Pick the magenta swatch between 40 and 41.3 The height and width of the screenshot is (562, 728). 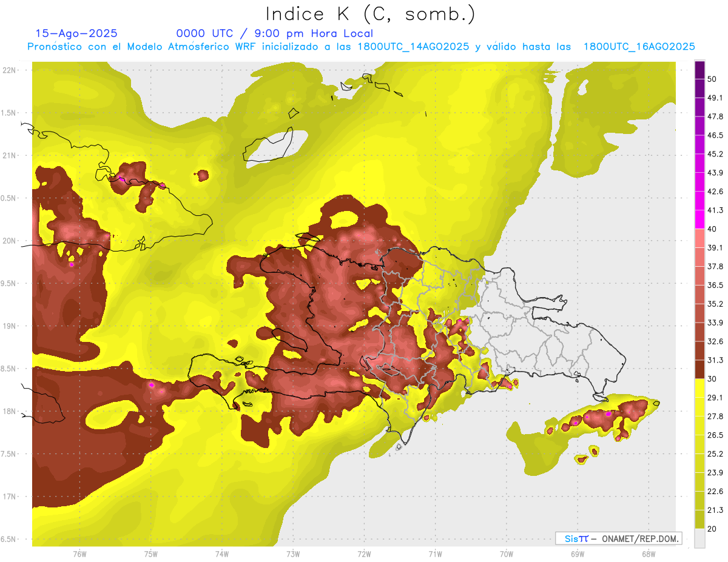(x=699, y=219)
